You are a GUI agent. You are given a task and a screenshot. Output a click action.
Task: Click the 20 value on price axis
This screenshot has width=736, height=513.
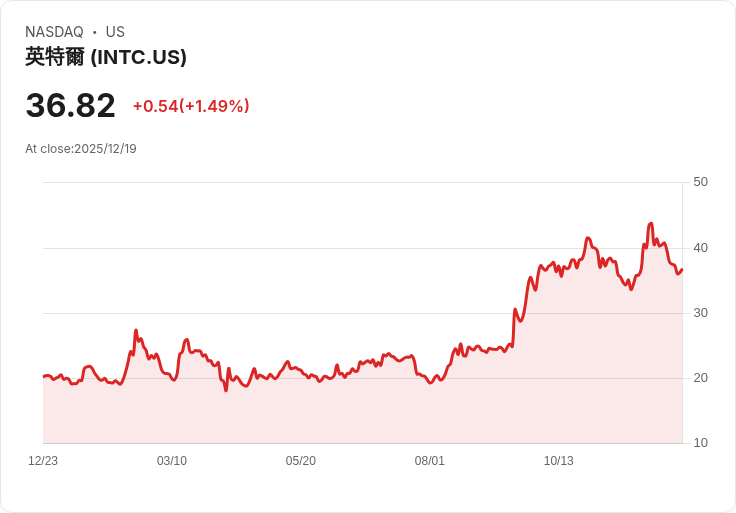click(x=700, y=378)
